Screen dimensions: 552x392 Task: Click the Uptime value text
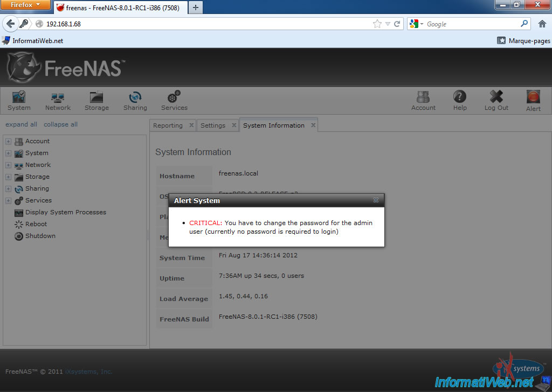[x=261, y=276]
